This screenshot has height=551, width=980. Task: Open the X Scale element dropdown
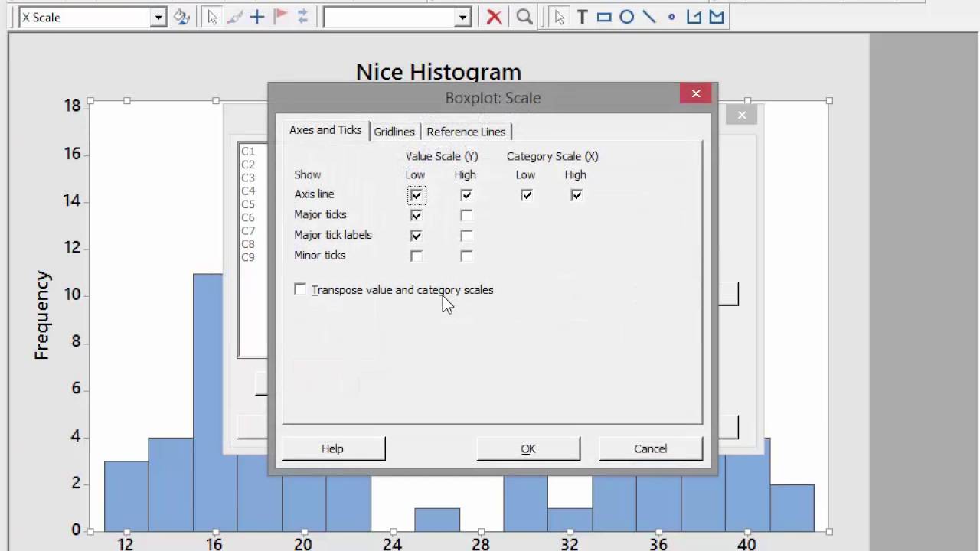pos(158,17)
